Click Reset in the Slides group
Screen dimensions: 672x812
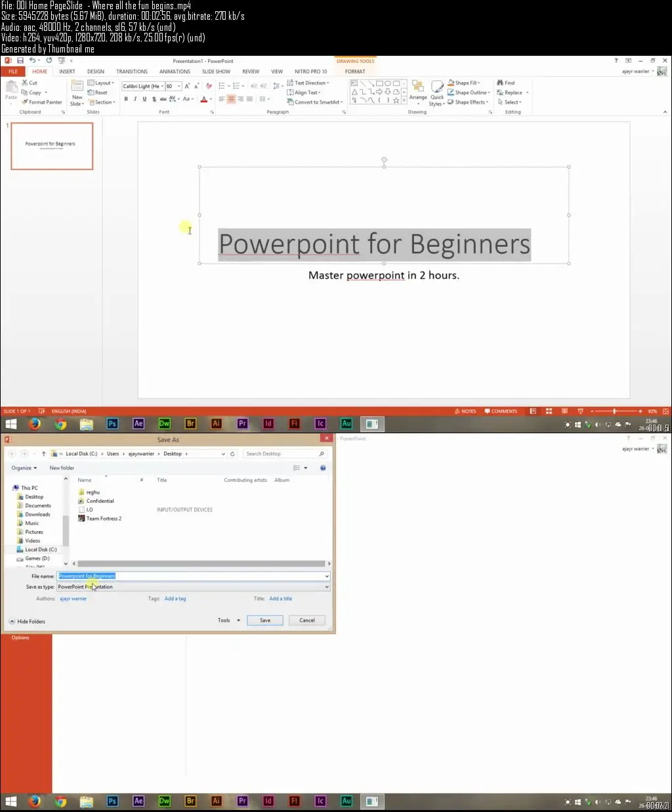click(98, 93)
